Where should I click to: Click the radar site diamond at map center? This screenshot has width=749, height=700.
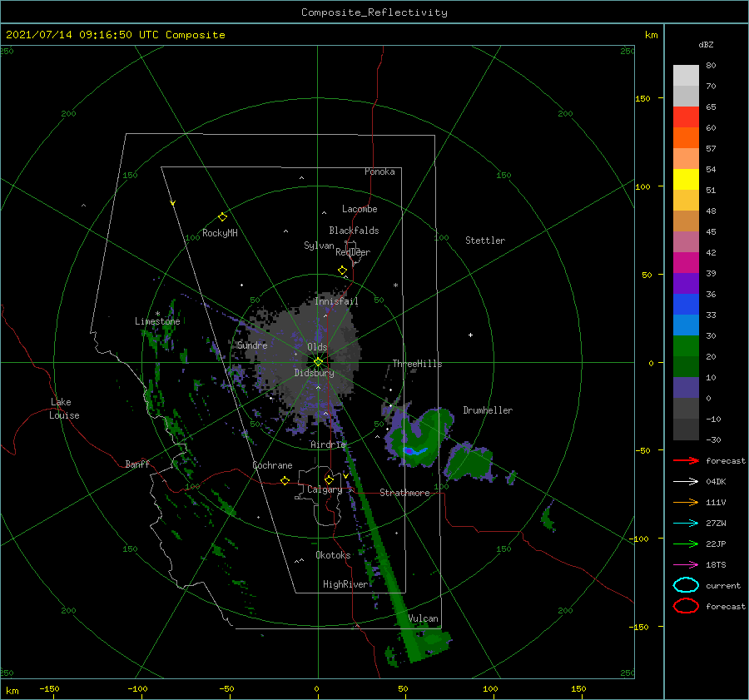(318, 362)
